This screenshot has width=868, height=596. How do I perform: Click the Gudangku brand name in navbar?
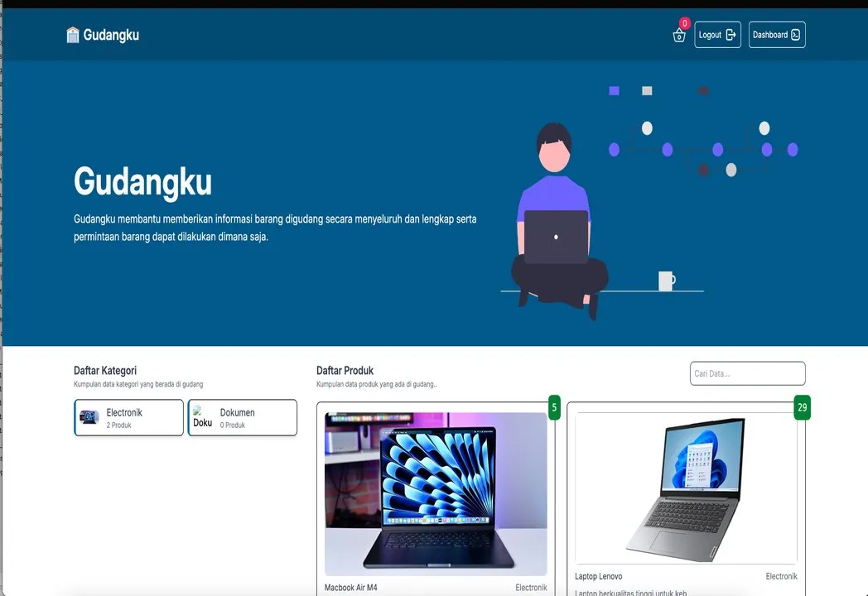click(x=111, y=35)
